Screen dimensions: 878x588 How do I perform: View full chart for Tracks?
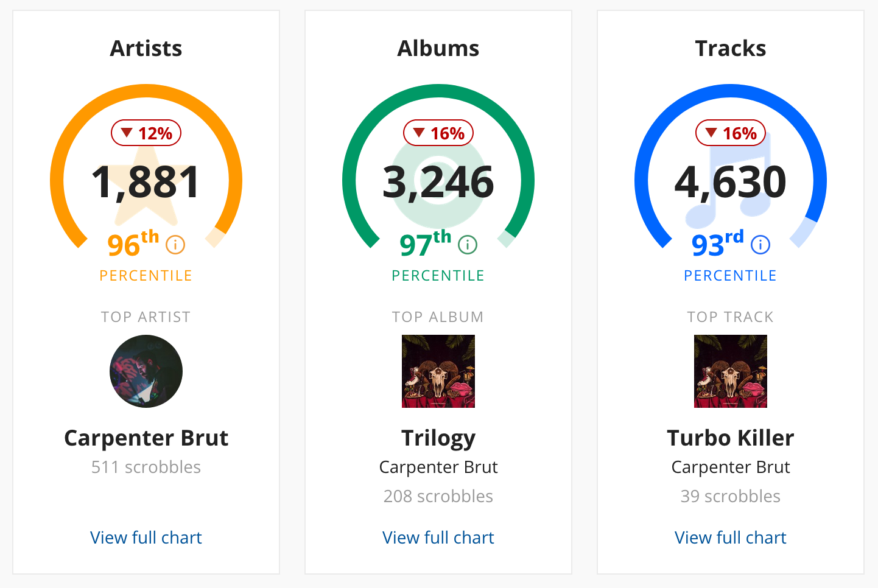(x=731, y=537)
